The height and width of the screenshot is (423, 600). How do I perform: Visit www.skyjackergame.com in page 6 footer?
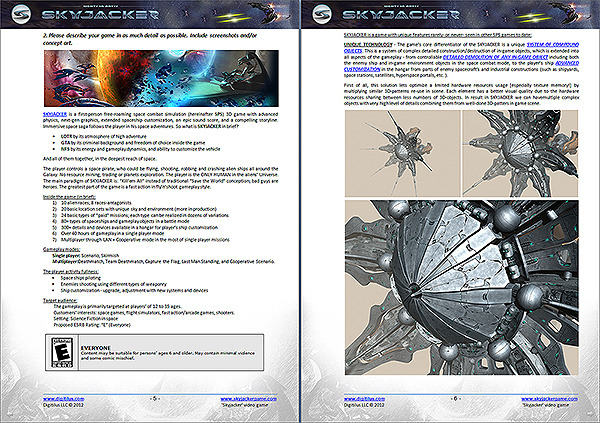549,399
